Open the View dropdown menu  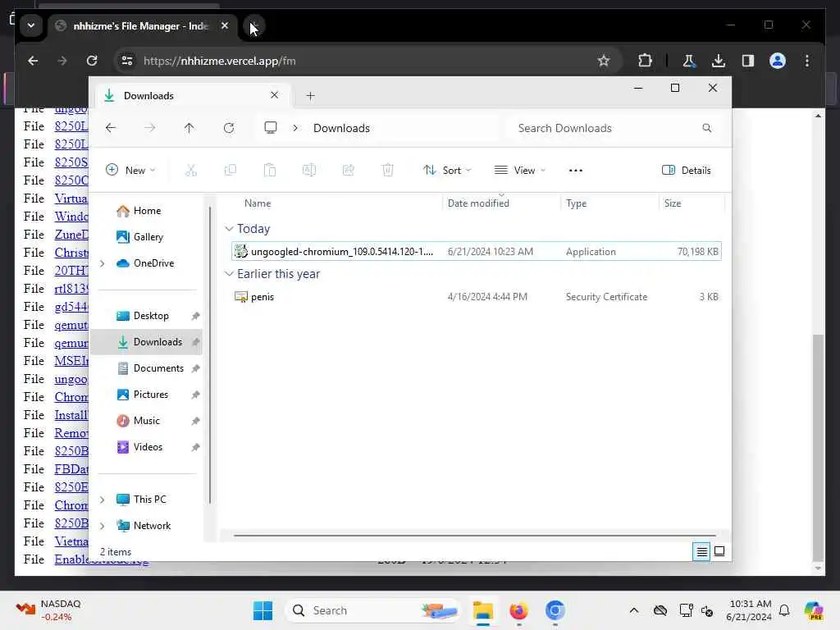[x=519, y=171]
